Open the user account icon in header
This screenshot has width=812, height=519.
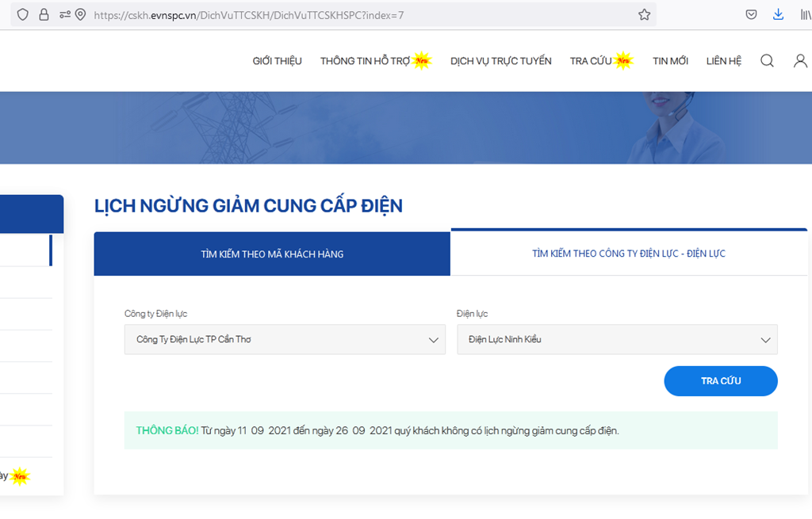pyautogui.click(x=800, y=61)
